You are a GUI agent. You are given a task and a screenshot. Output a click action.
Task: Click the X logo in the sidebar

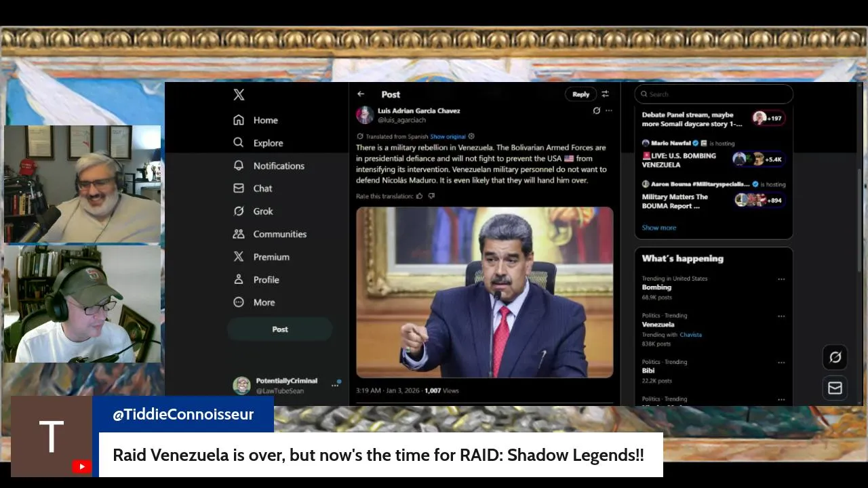pos(239,95)
